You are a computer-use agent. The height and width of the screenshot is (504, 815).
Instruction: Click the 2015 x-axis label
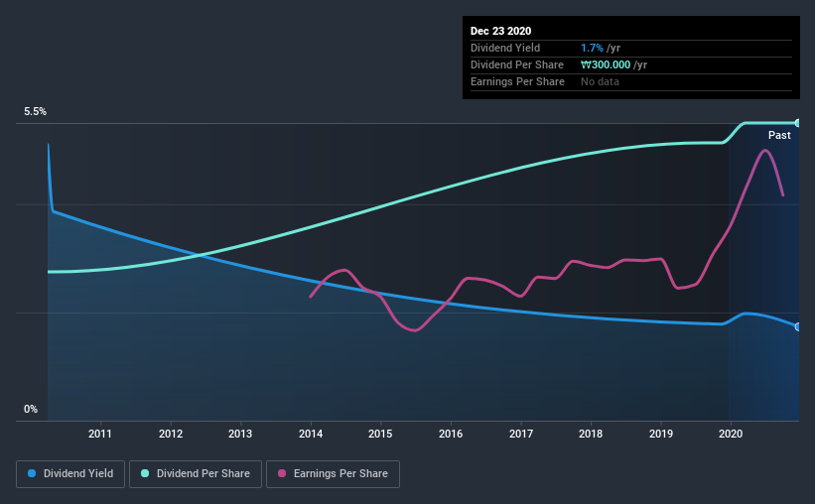380,434
